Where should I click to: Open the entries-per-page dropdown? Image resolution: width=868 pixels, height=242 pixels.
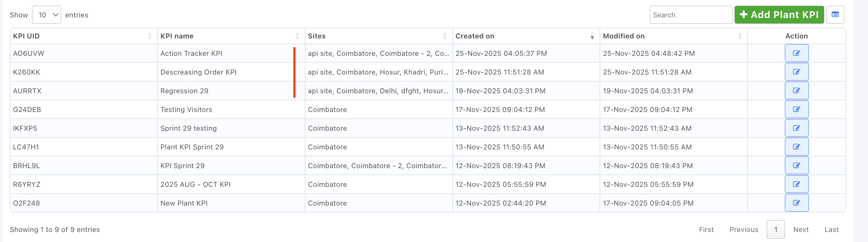[x=46, y=15]
